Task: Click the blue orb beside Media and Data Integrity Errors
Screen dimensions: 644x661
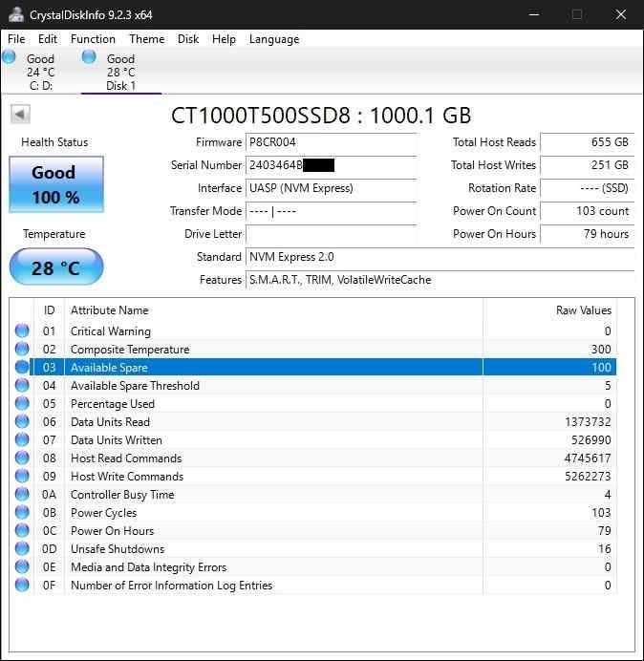Action: point(22,566)
